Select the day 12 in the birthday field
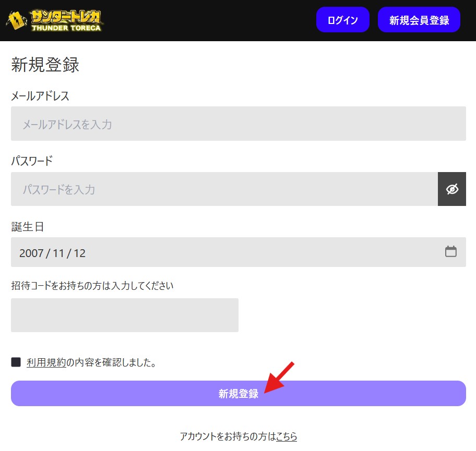Viewport: 476px width, 451px height. point(79,253)
